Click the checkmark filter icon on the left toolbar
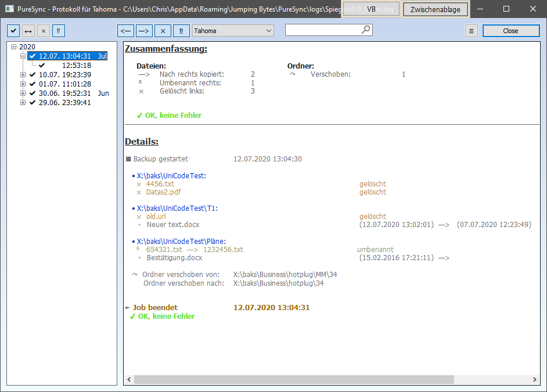 tap(13, 30)
